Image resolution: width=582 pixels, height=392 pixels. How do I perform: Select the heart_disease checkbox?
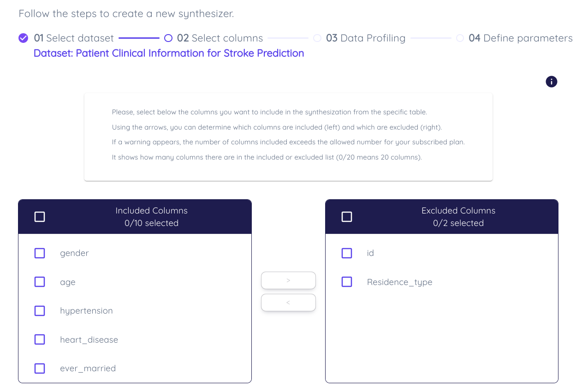40,339
